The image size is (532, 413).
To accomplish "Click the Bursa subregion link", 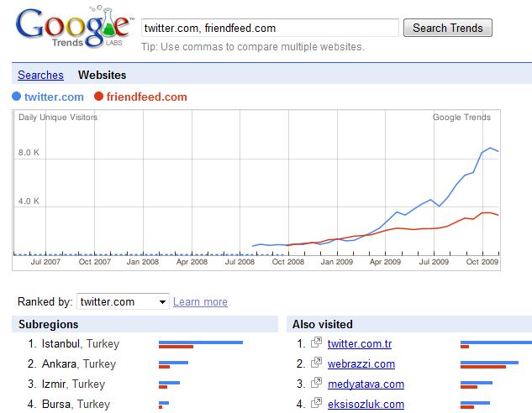I will tap(56, 405).
